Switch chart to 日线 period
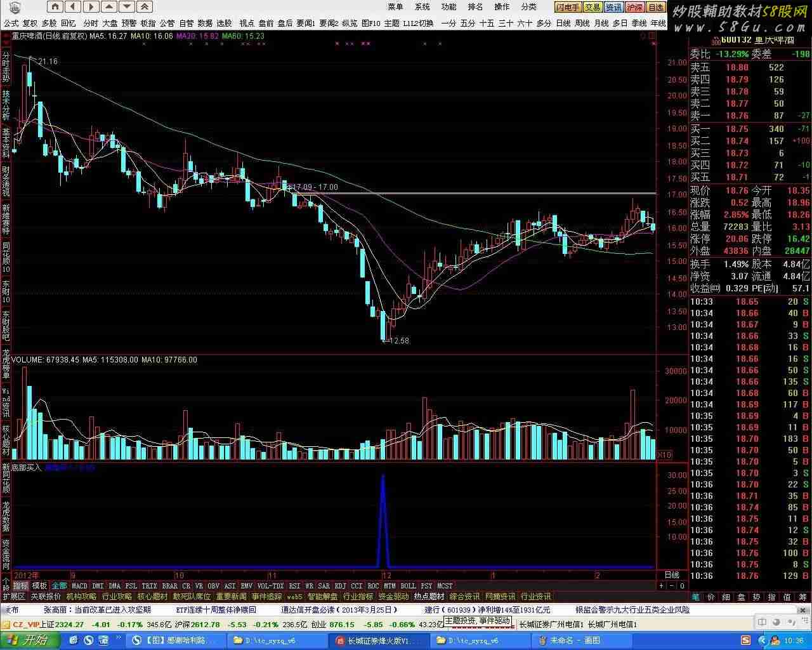The height and width of the screenshot is (650, 812). pyautogui.click(x=563, y=23)
